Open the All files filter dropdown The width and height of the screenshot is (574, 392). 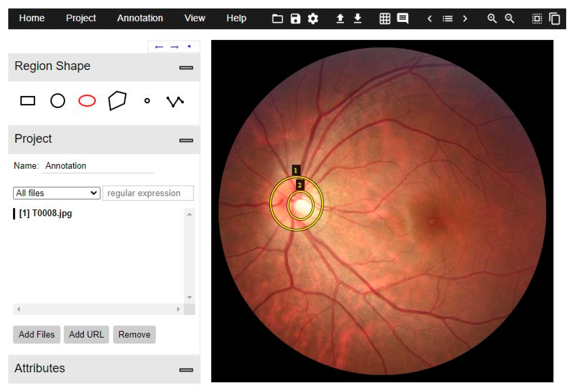click(x=56, y=193)
